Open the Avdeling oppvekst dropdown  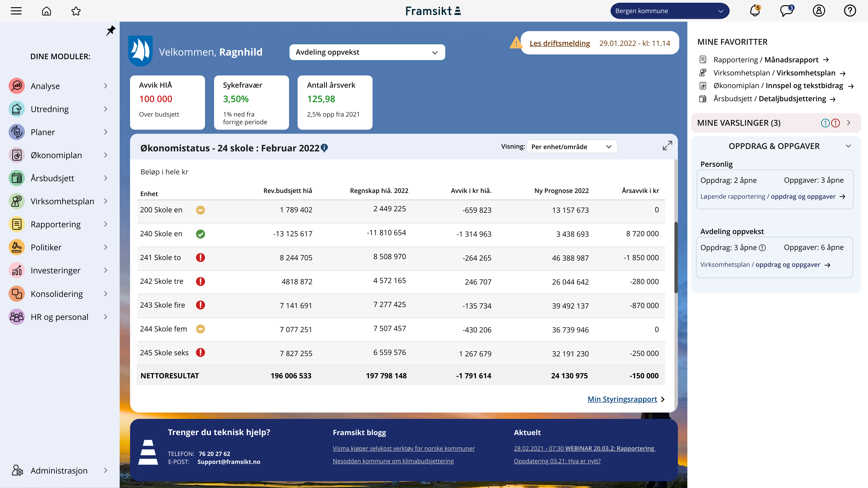pyautogui.click(x=367, y=52)
